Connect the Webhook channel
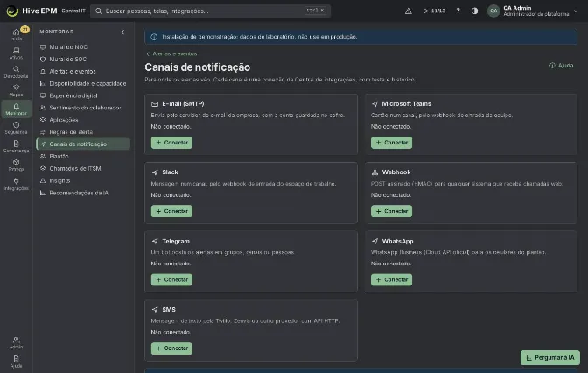588x373 pixels. pyautogui.click(x=391, y=211)
